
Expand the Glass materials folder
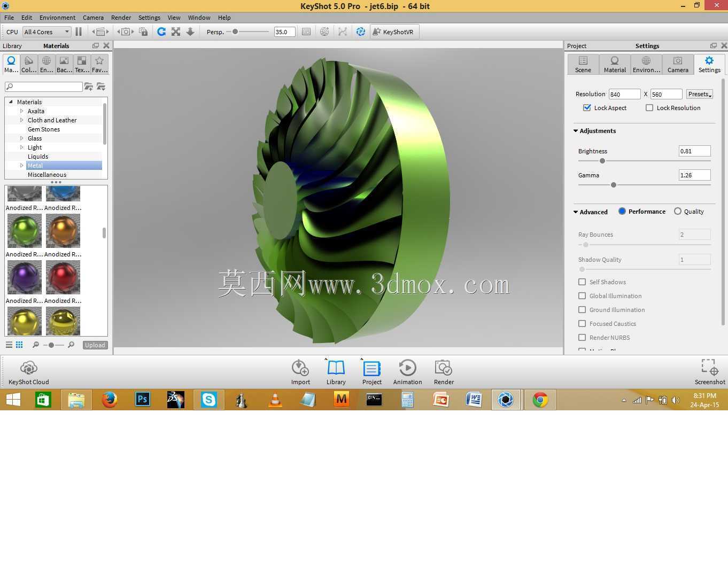pos(22,138)
